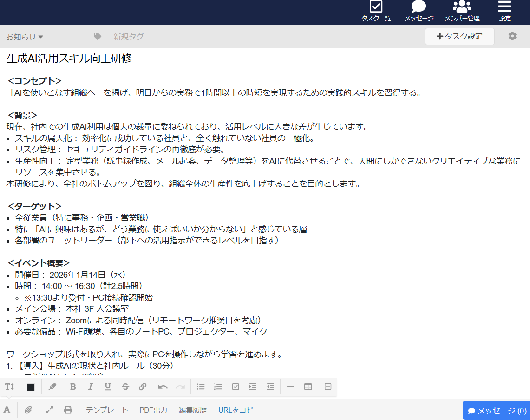Open print view via the printer icon

click(68, 410)
